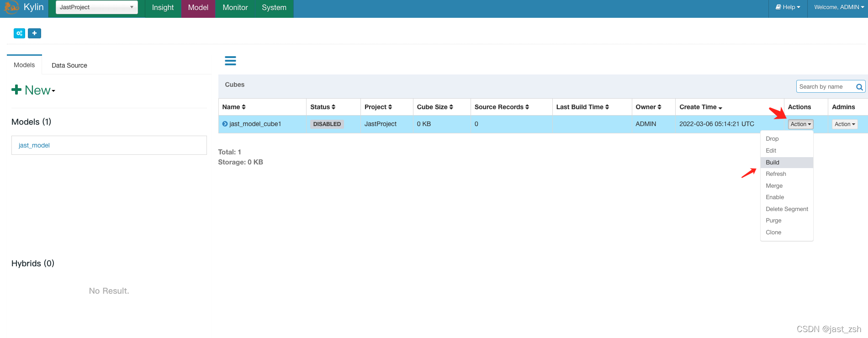Sort cubes by Source Records
This screenshot has height=338, width=868.
point(502,107)
